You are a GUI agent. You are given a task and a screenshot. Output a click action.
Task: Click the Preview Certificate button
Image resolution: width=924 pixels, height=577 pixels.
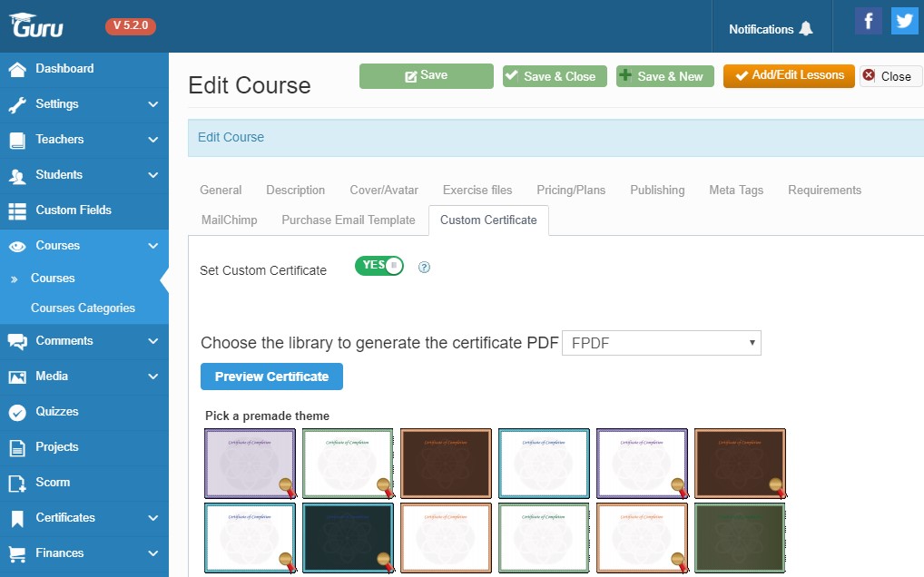(x=271, y=377)
